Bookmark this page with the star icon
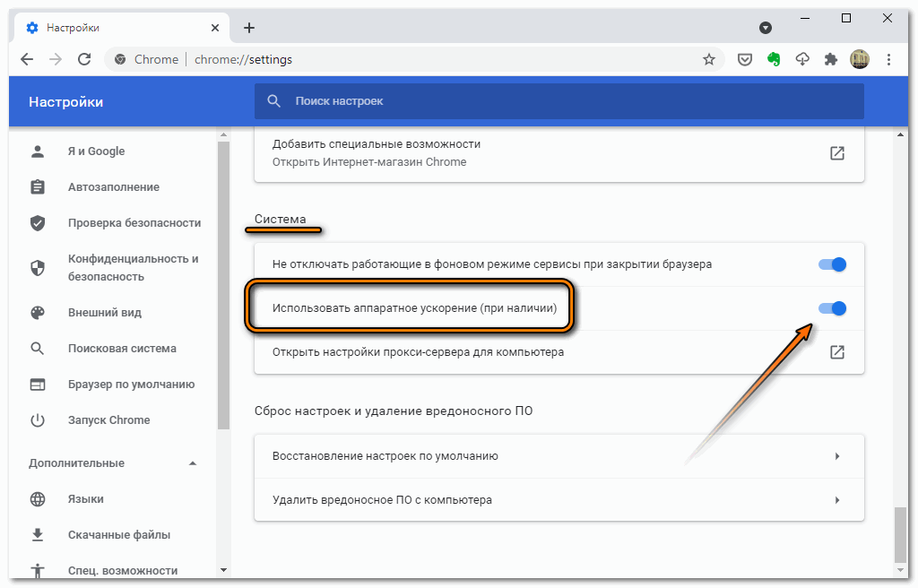This screenshot has width=918, height=588. (x=709, y=59)
